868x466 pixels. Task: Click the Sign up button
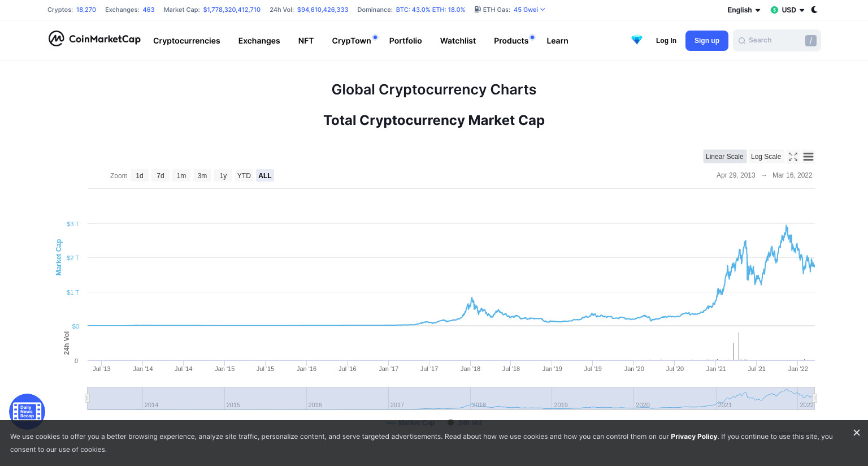point(707,41)
